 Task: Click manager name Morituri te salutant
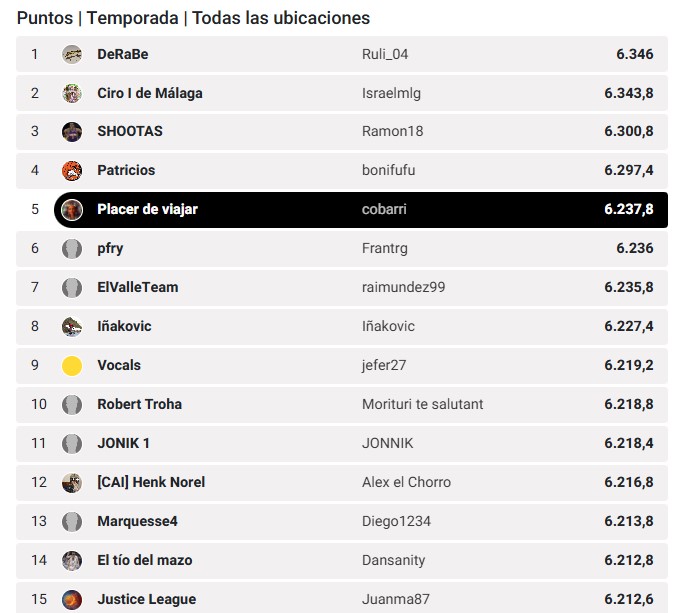click(x=422, y=404)
